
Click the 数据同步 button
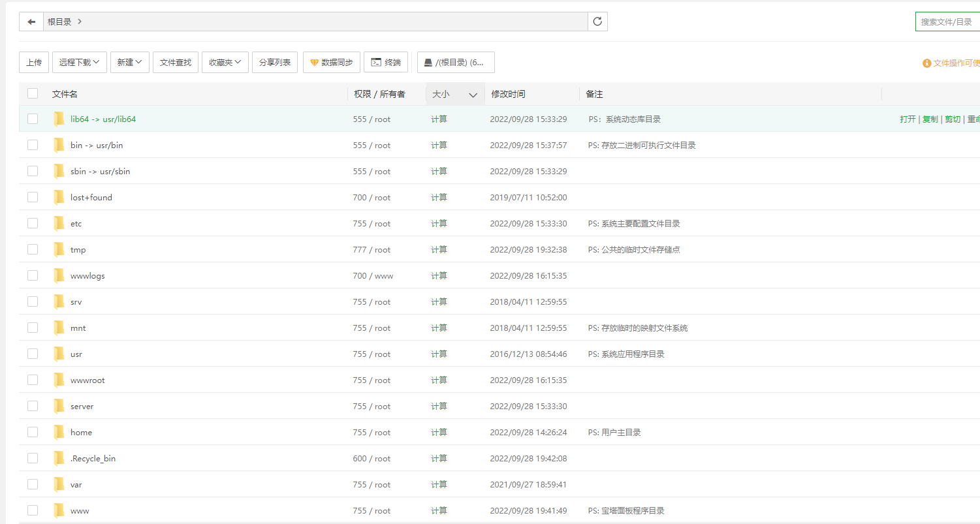(x=332, y=62)
